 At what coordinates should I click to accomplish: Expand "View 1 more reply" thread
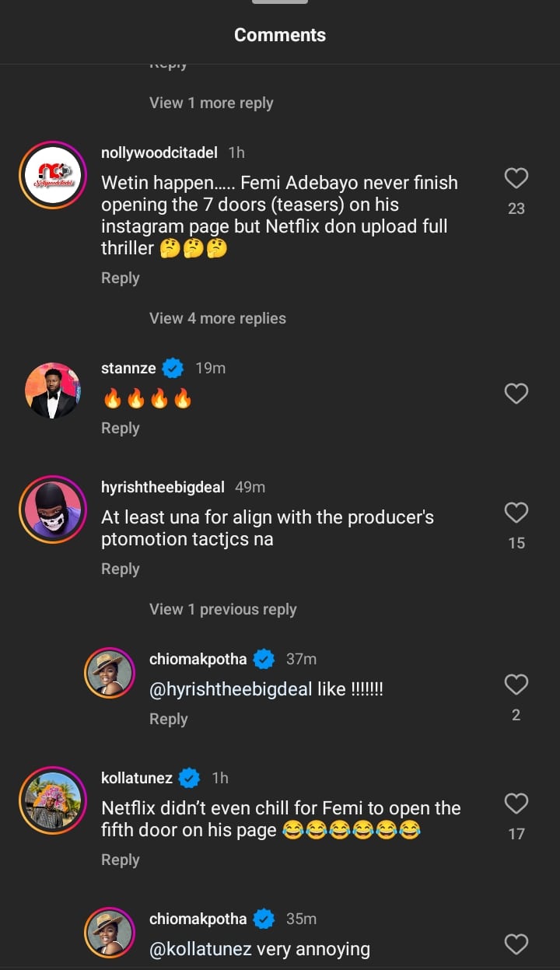click(212, 103)
